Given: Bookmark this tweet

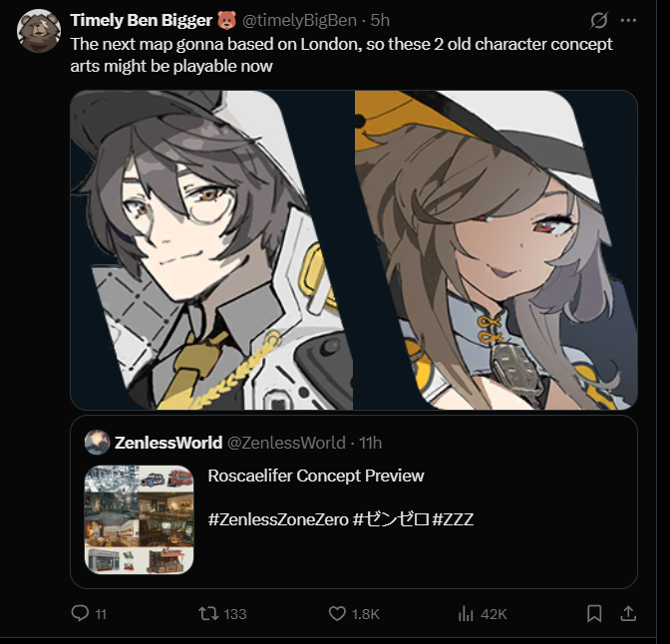Looking at the screenshot, I should point(594,614).
